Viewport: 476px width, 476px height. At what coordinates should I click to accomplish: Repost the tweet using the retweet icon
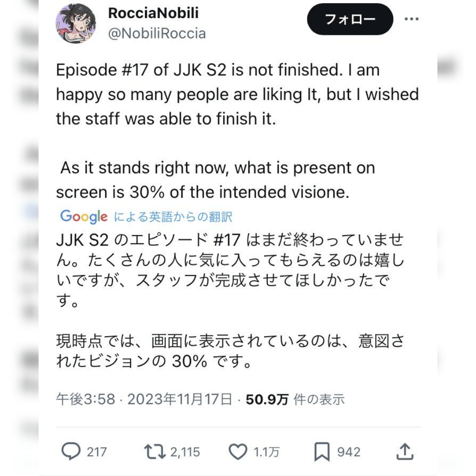point(154,451)
